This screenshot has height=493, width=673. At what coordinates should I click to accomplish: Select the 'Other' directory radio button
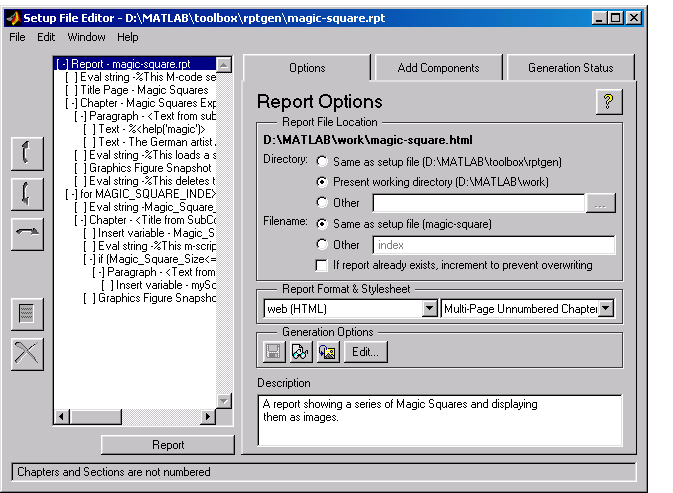click(322, 202)
